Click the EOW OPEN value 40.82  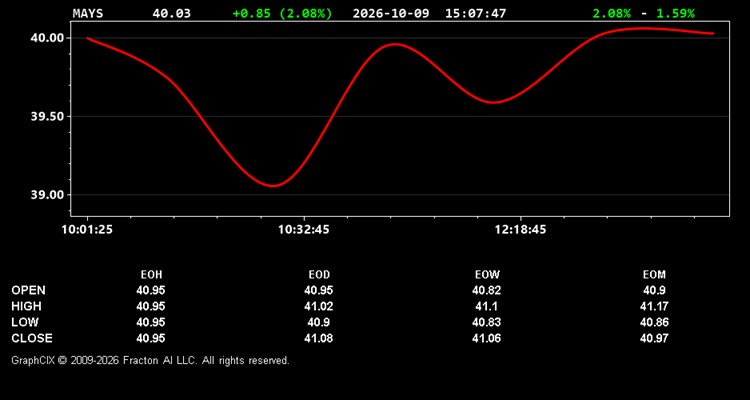486,290
